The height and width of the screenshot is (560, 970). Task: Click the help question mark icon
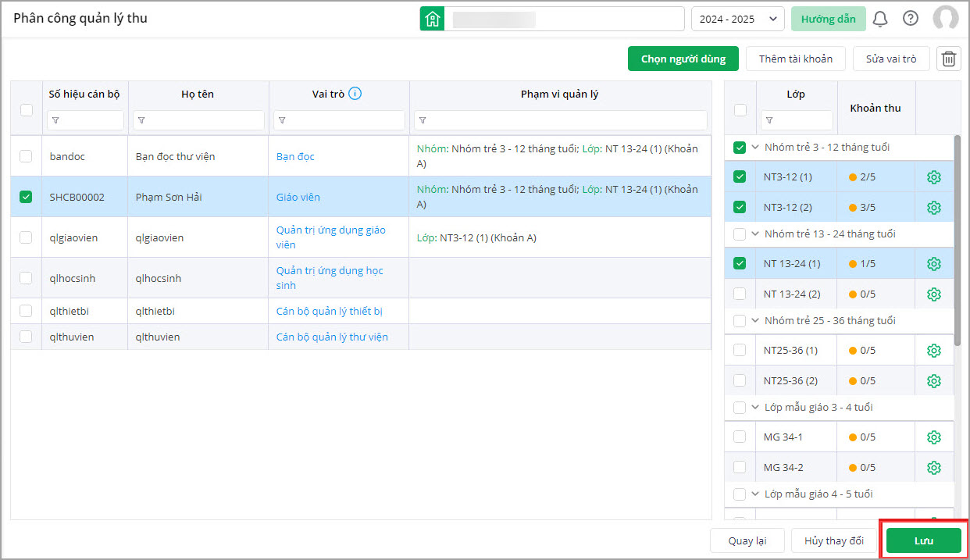[911, 19]
